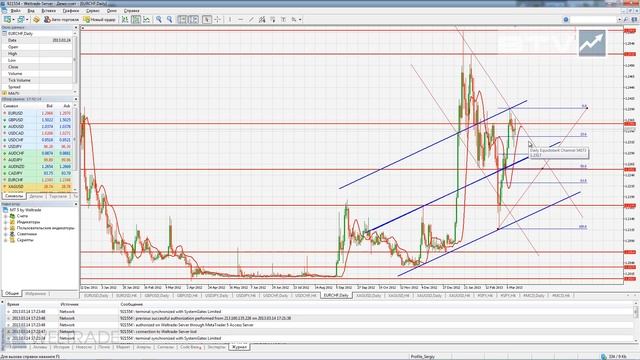This screenshot has width=640, height=360.
Task: Switch to Торговля tab in Market Watch
Action: (58, 196)
